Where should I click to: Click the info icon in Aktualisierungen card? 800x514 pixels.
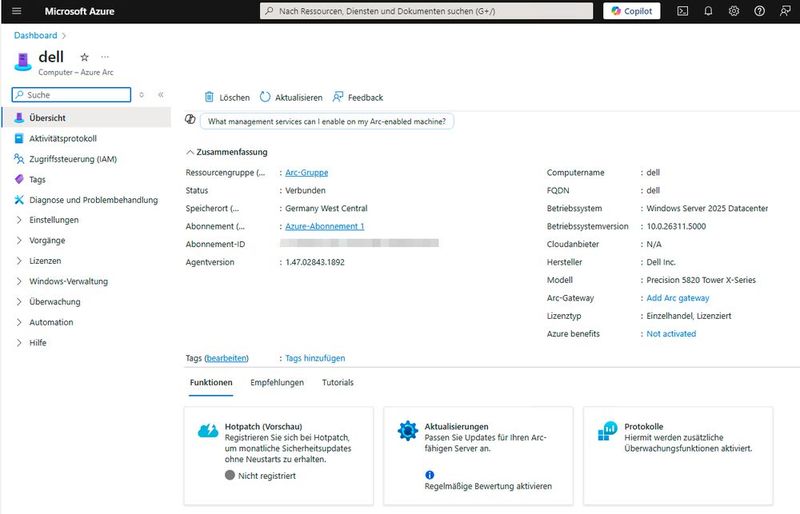(x=430, y=475)
